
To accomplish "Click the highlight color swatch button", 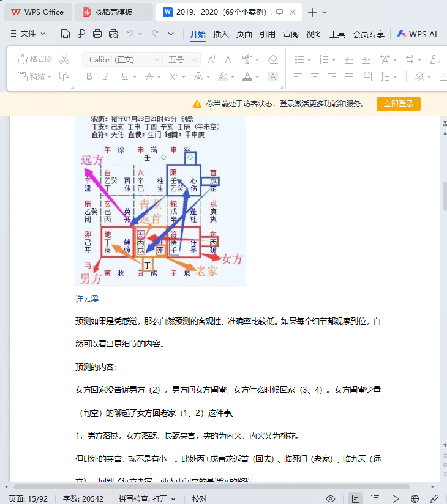I will pos(223,76).
